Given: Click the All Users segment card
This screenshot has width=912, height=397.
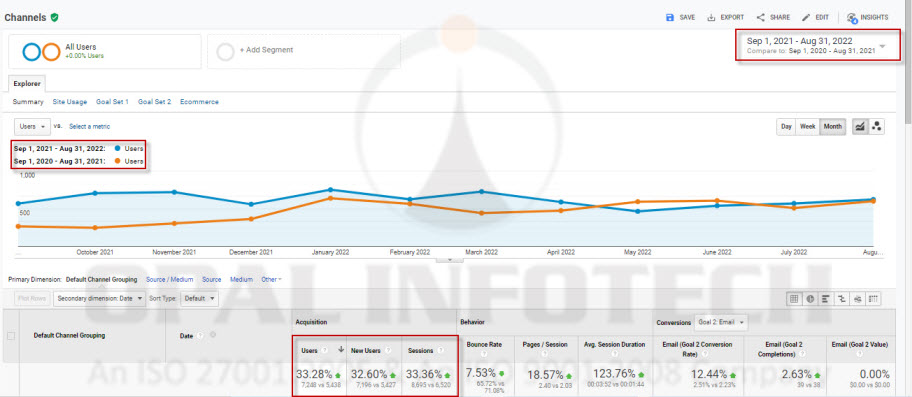Looking at the screenshot, I should 105,51.
